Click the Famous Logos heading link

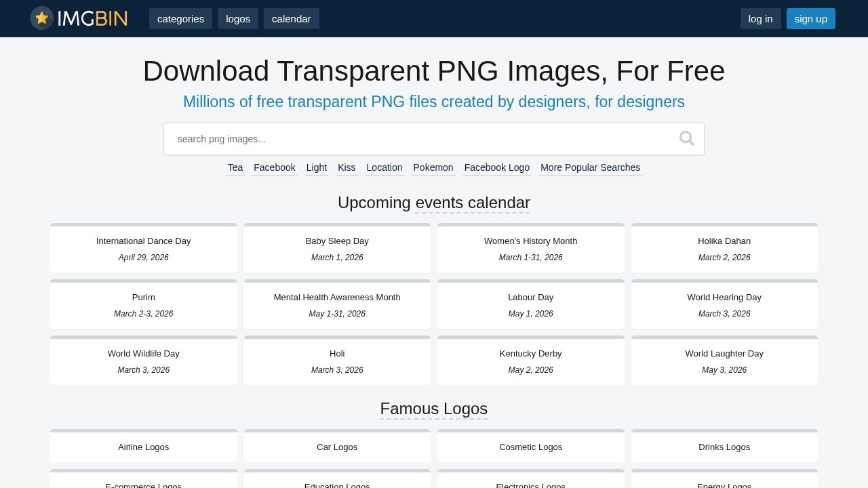point(433,409)
